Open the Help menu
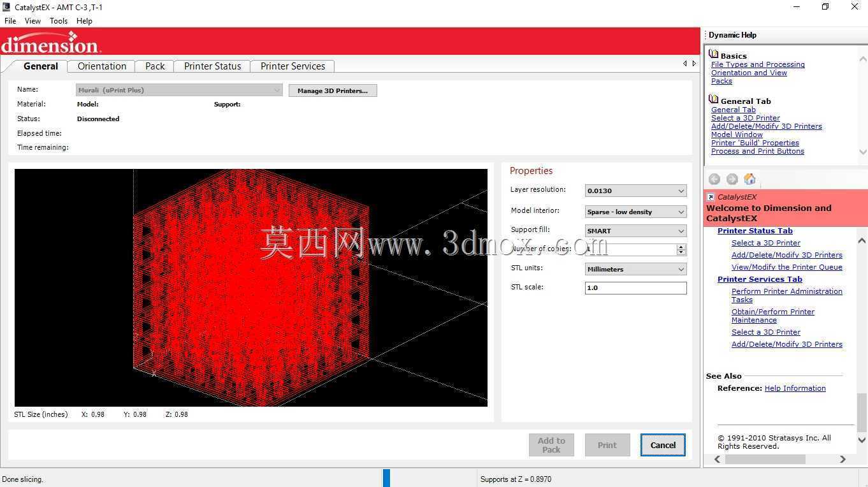The width and height of the screenshot is (868, 487). click(x=84, y=21)
